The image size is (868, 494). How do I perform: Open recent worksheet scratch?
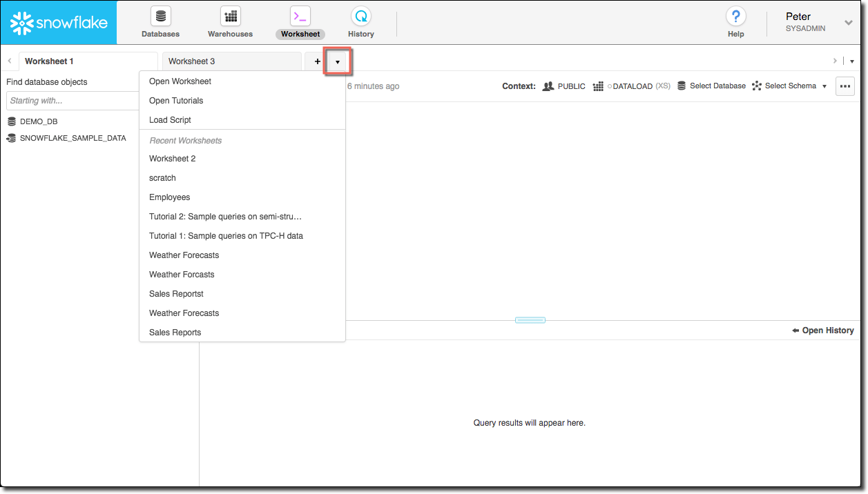242,178
